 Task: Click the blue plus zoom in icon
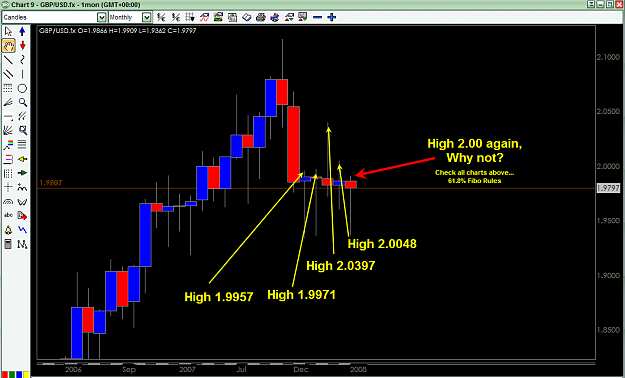(x=332, y=17)
